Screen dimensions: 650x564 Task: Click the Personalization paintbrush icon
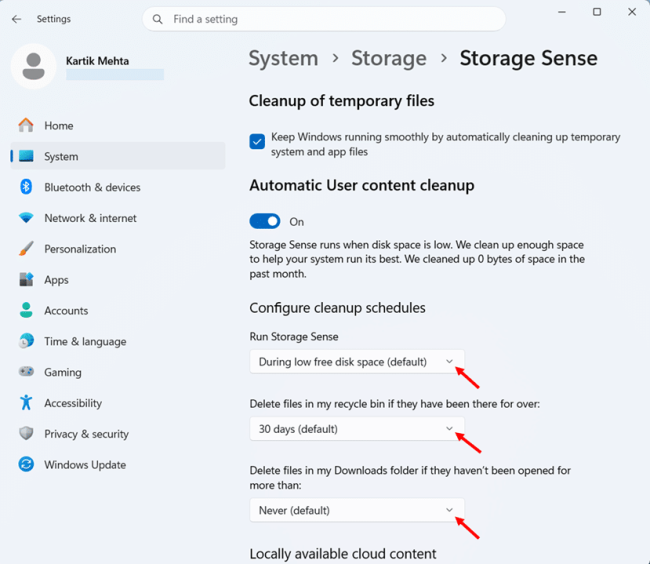click(26, 249)
